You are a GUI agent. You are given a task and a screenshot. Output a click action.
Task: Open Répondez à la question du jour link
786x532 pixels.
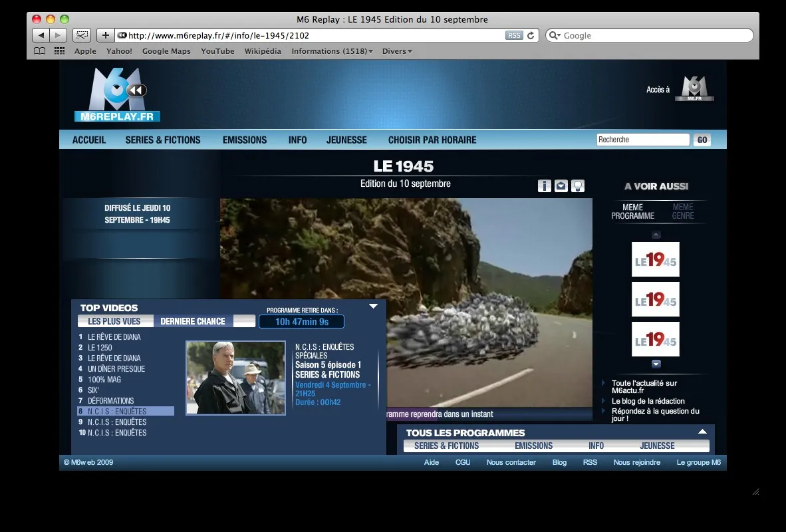(655, 415)
